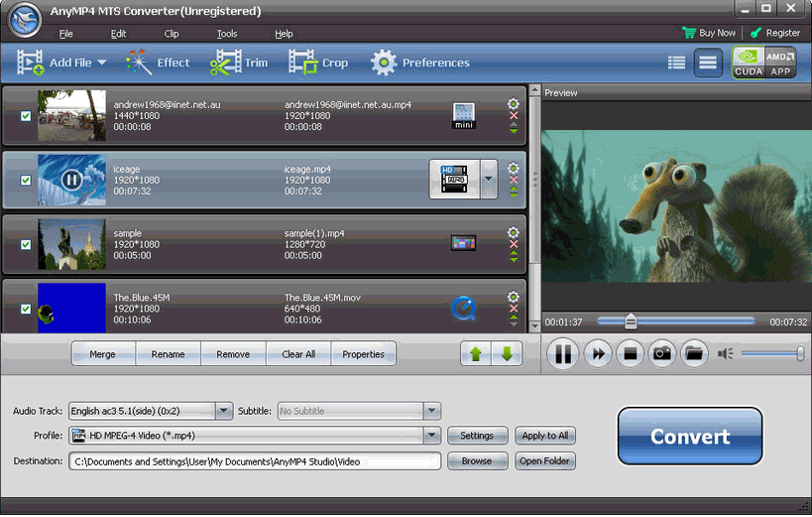Open the Audio Track dropdown
812x517 pixels.
[x=224, y=411]
